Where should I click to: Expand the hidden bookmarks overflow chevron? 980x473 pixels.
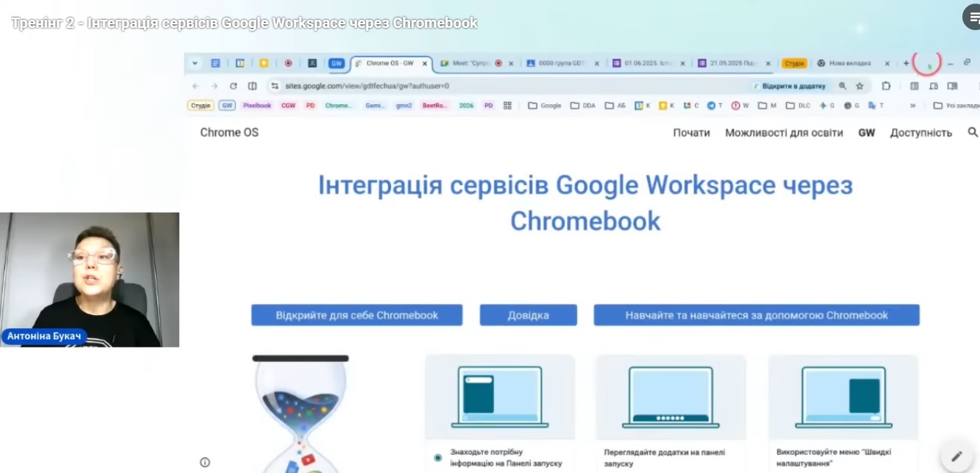point(913,106)
